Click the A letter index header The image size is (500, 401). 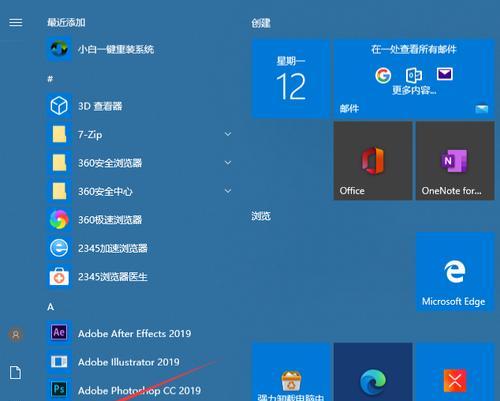coord(50,307)
